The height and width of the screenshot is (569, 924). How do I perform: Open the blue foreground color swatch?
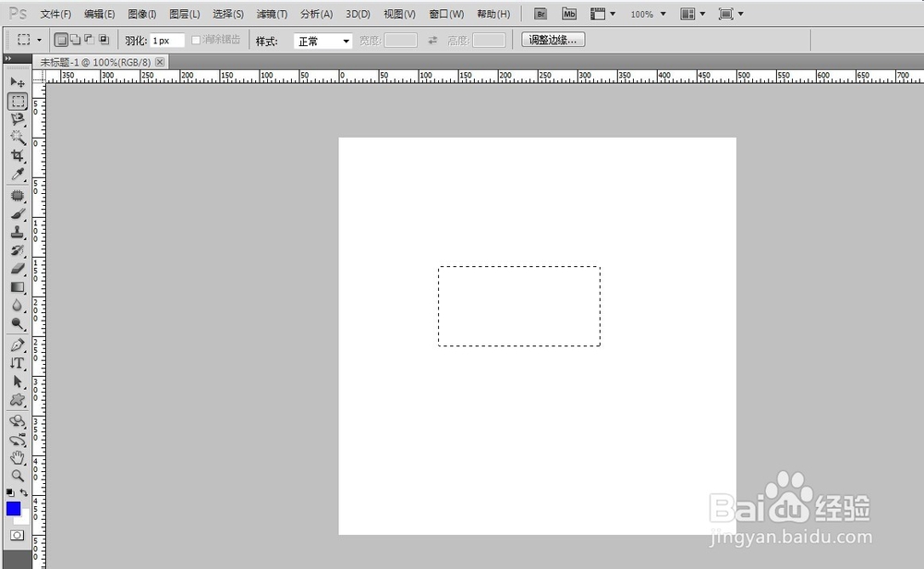pyautogui.click(x=13, y=508)
